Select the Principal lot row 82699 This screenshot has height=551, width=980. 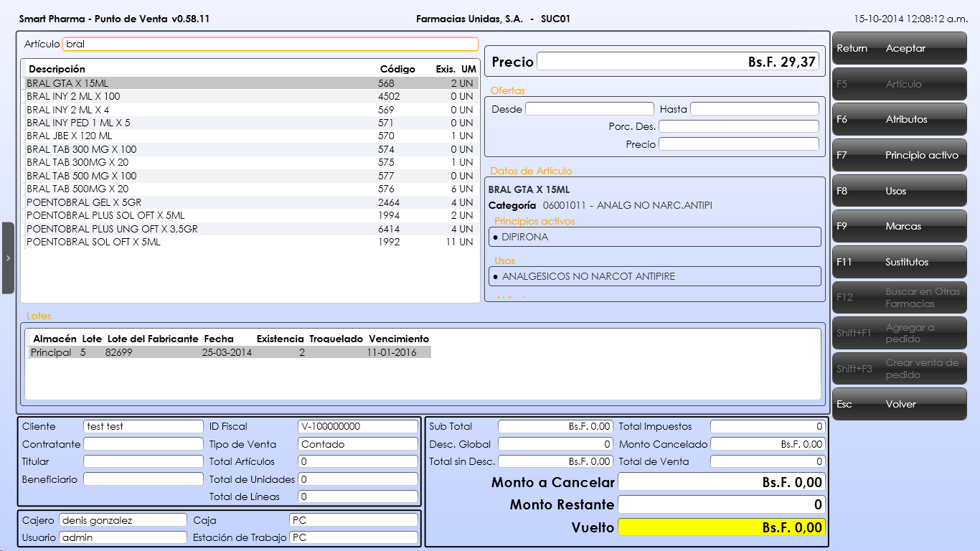coord(229,352)
